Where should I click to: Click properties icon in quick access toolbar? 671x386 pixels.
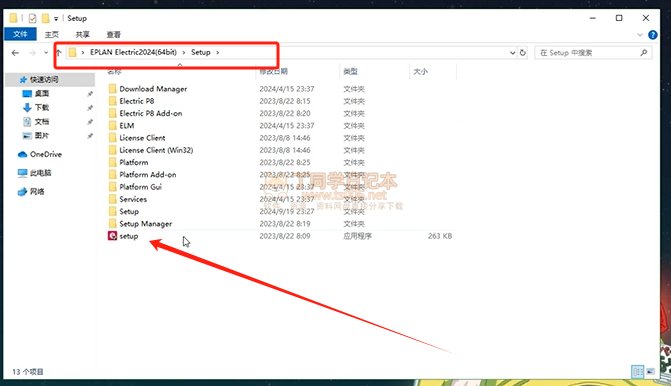[x=33, y=18]
